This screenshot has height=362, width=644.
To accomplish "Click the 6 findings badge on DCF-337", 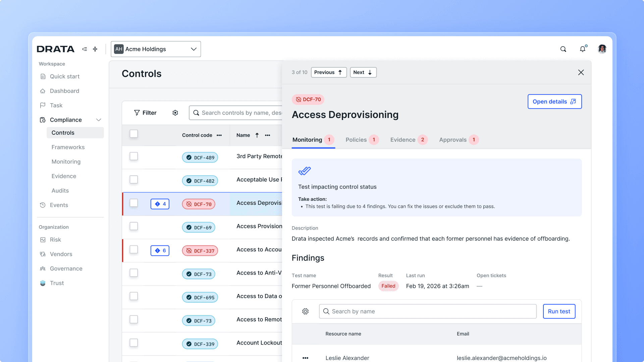I will click(160, 250).
